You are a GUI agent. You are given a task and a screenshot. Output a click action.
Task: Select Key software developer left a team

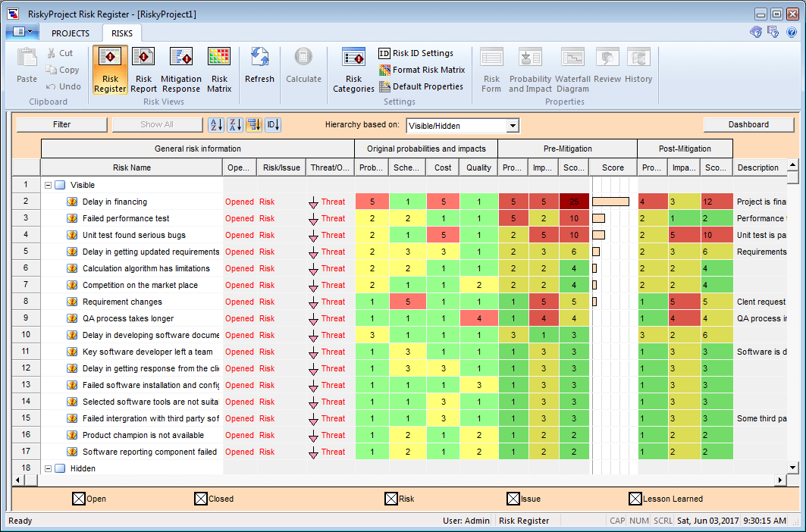click(x=147, y=352)
